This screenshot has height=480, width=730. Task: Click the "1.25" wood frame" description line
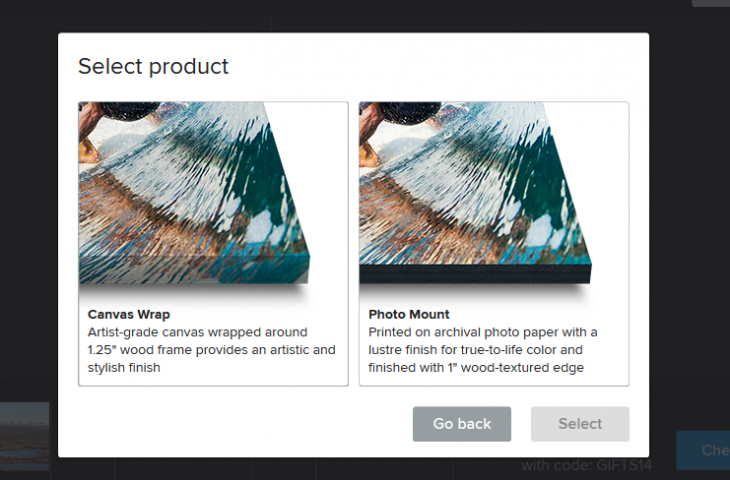tap(211, 350)
